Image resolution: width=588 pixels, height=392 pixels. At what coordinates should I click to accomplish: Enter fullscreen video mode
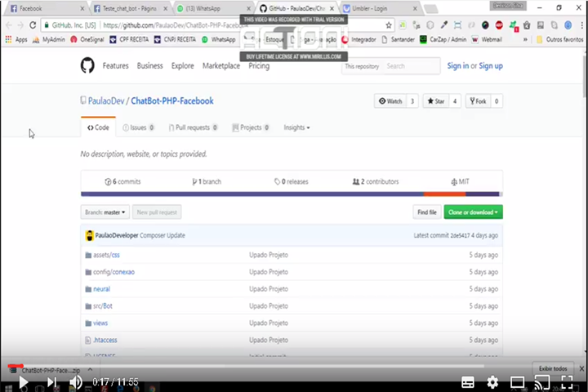[x=567, y=382]
